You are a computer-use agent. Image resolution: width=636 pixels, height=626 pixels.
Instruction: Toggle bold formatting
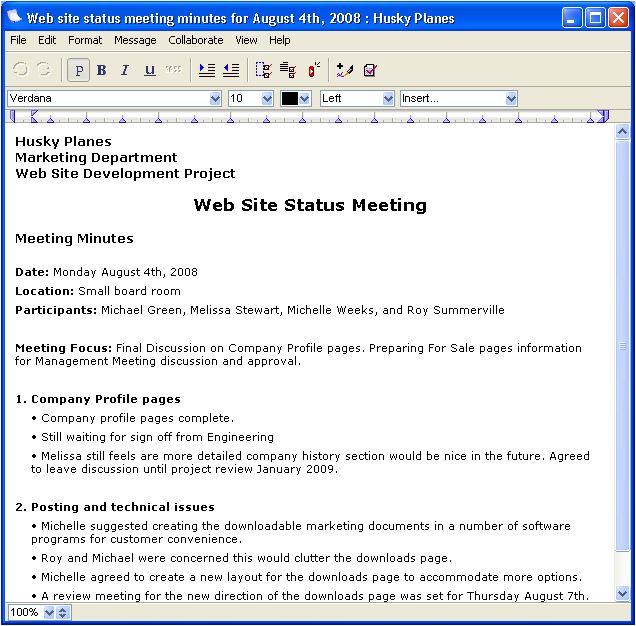tap(101, 70)
